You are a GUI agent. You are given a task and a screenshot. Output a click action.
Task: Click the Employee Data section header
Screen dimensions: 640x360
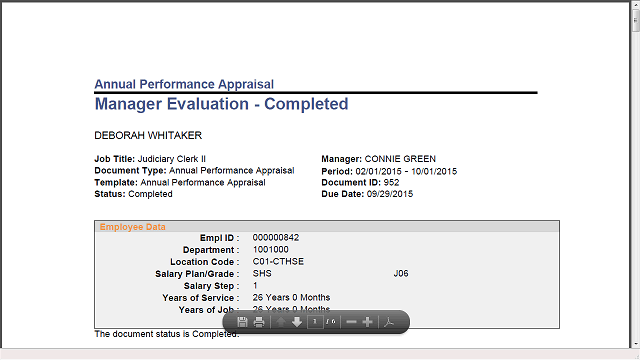(x=327, y=227)
